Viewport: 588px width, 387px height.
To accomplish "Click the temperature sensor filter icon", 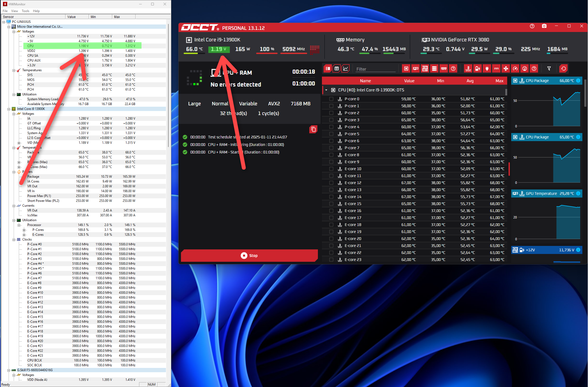I will click(x=468, y=69).
